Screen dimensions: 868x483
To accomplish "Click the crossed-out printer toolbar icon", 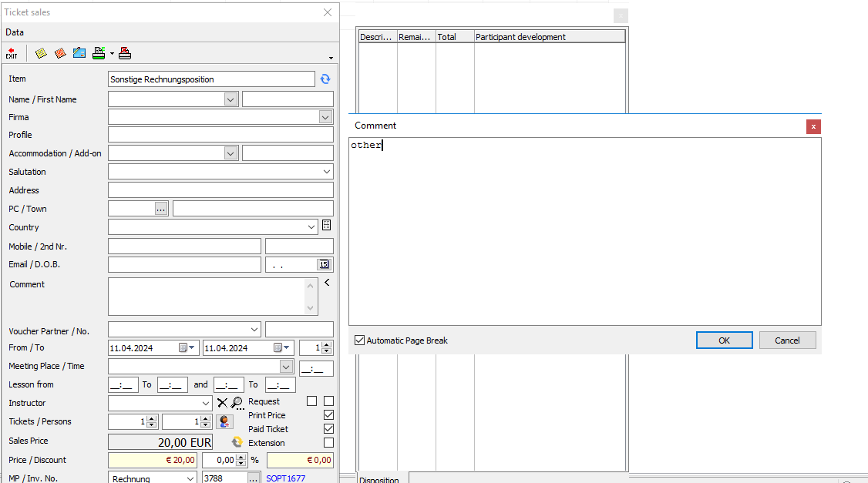I will [x=125, y=53].
